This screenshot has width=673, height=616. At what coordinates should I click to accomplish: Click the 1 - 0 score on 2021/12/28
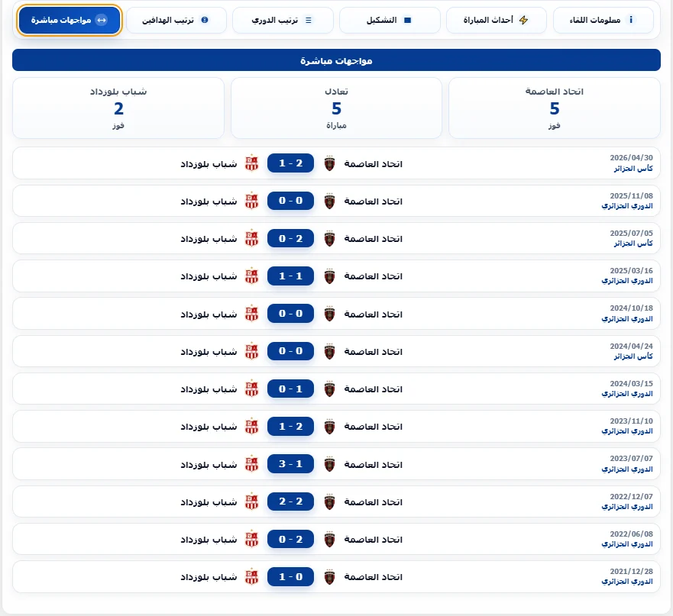tap(290, 576)
